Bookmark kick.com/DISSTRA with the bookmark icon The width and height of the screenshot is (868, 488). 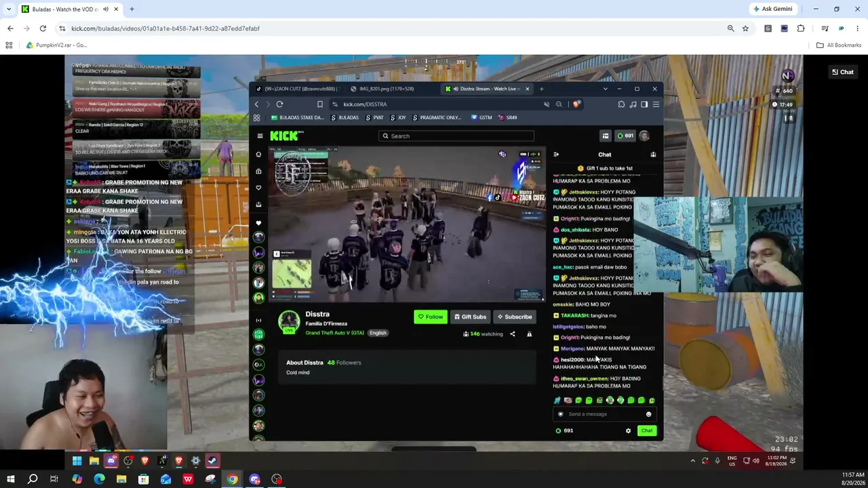[x=320, y=104]
